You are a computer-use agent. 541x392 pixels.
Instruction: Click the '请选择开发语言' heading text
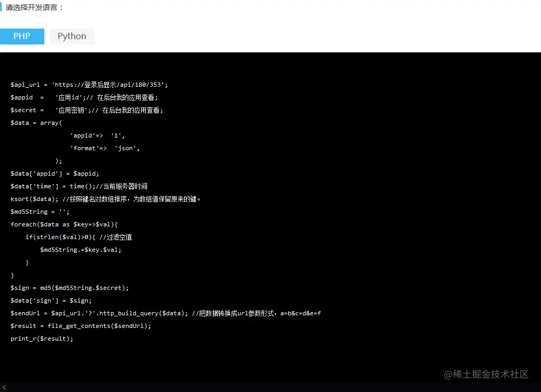pyautogui.click(x=34, y=7)
